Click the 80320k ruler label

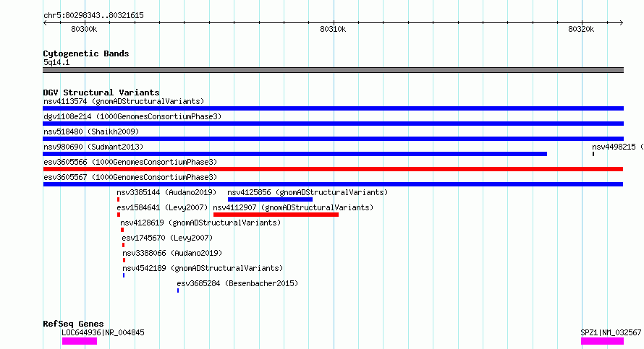click(581, 29)
